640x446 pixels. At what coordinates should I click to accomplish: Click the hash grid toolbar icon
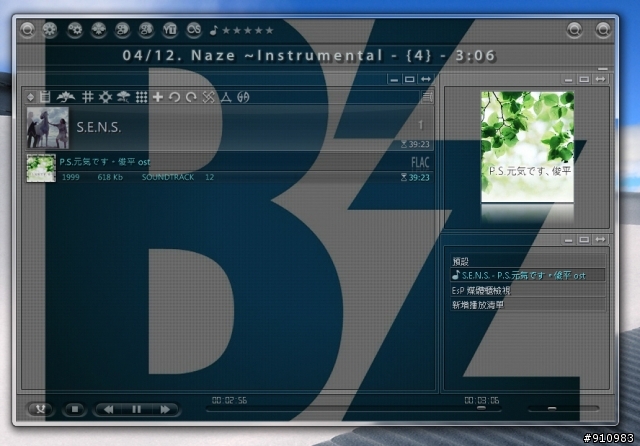[x=87, y=97]
